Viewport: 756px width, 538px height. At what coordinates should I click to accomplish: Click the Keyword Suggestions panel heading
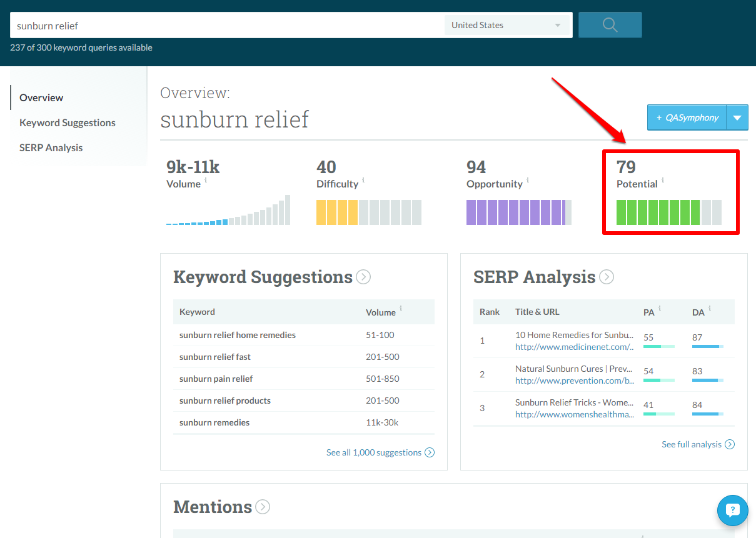pos(263,277)
